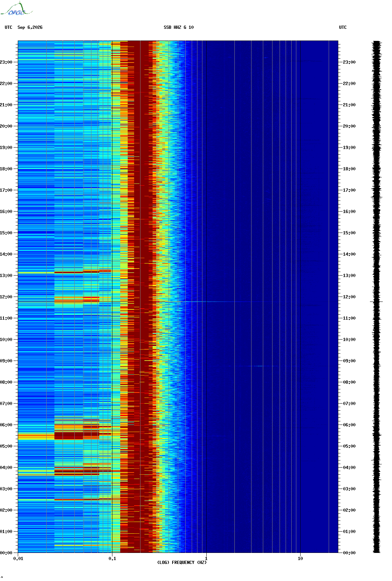The width and height of the screenshot is (392, 581).
Task: Click the seismogram waveform trace strip
Action: coord(377,297)
